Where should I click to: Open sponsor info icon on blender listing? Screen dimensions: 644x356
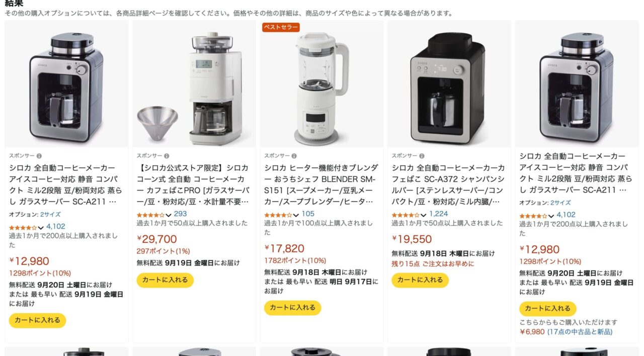(294, 156)
